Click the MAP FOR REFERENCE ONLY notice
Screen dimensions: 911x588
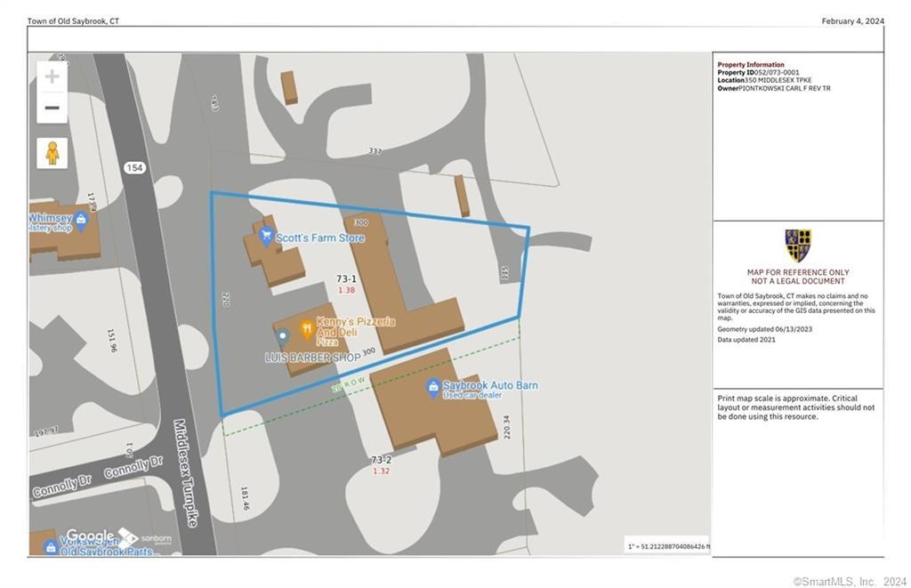[798, 277]
